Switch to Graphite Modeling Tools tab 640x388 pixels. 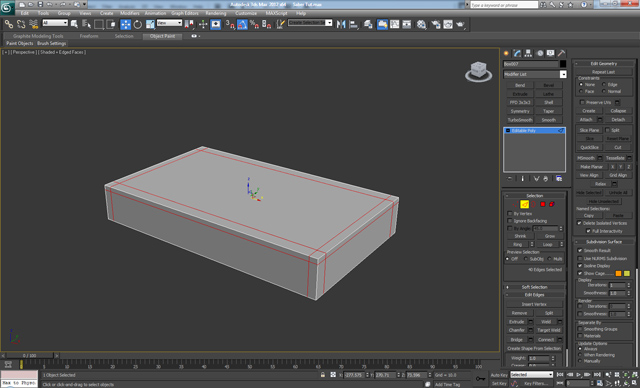tap(38, 36)
